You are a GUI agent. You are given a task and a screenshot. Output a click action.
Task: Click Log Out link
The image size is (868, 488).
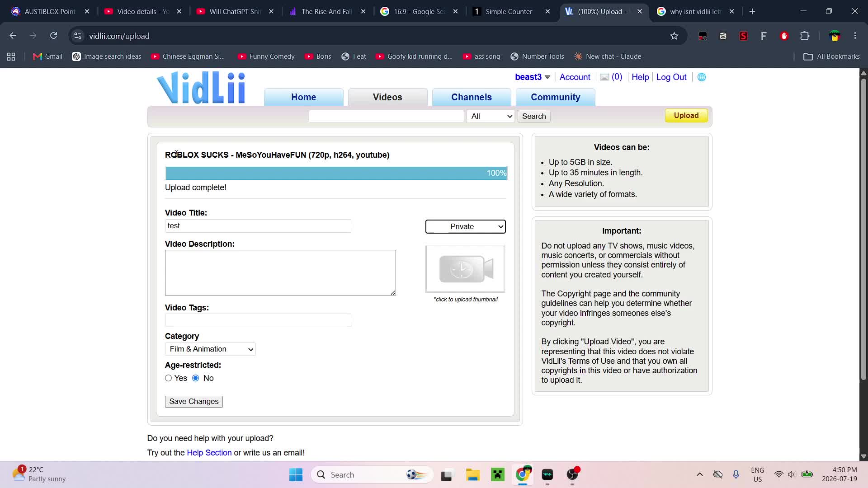pos(671,77)
